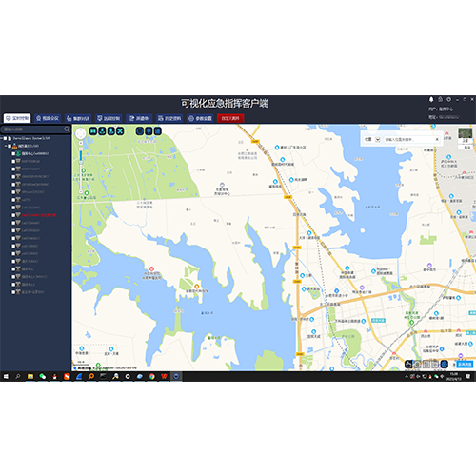Switch to the 视频会议 tab

(x=48, y=118)
